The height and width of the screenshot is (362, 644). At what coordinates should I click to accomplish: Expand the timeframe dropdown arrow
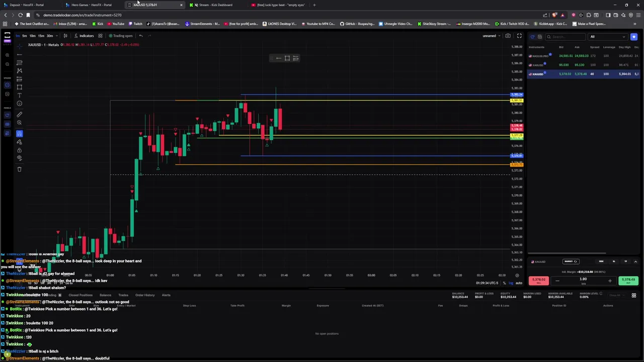pos(56,36)
